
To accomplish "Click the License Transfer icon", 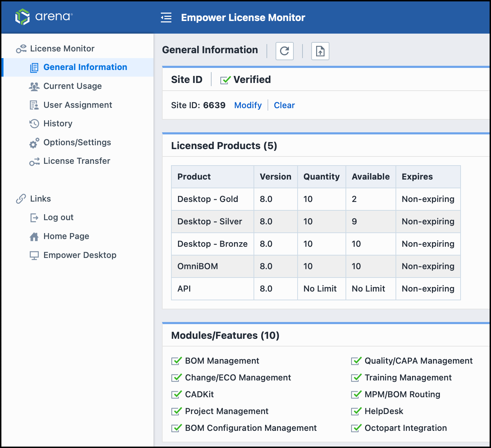I will [34, 161].
